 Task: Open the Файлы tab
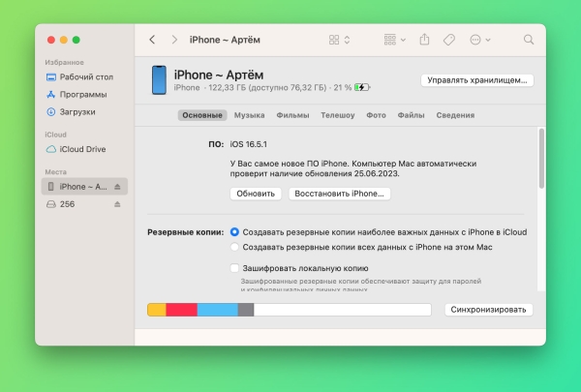coord(411,115)
